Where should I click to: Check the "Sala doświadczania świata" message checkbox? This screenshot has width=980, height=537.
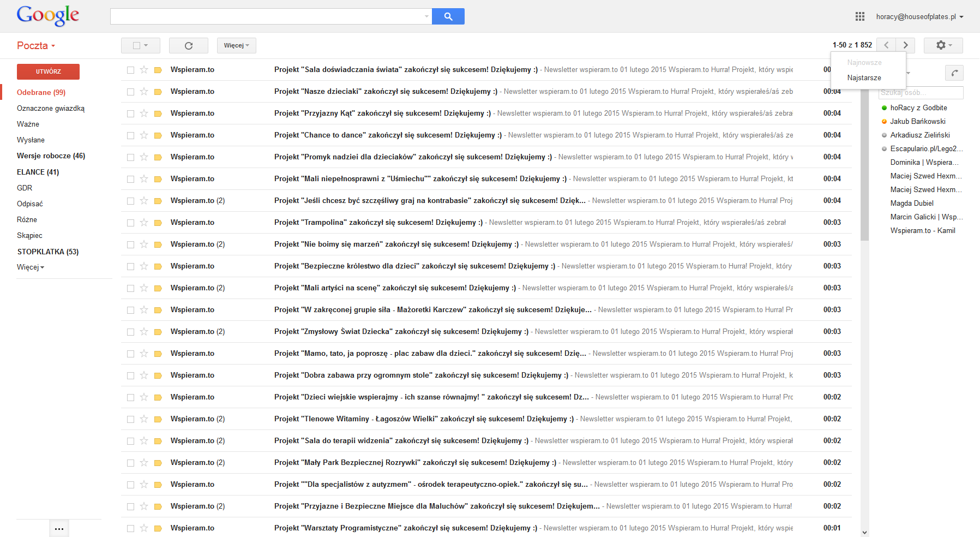click(x=130, y=70)
